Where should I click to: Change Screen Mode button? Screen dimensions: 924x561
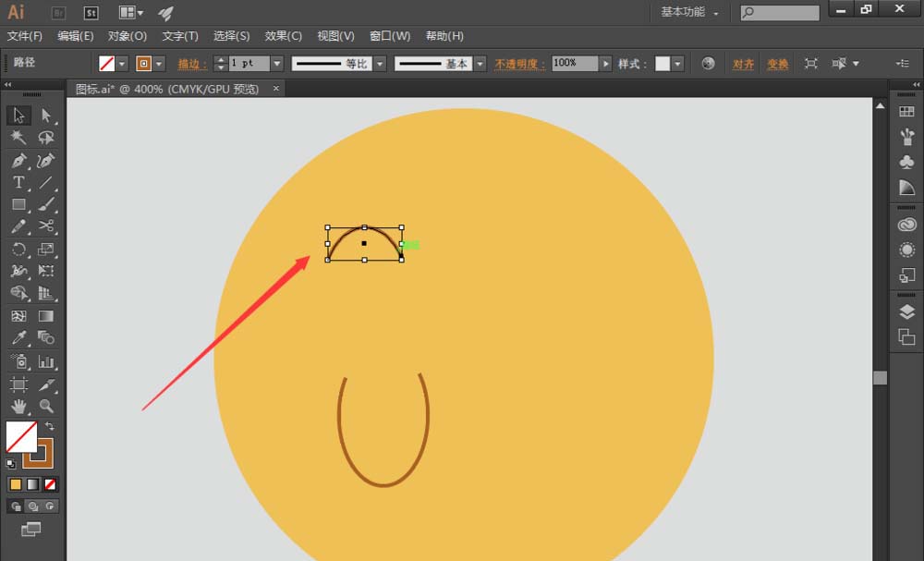pyautogui.click(x=31, y=530)
